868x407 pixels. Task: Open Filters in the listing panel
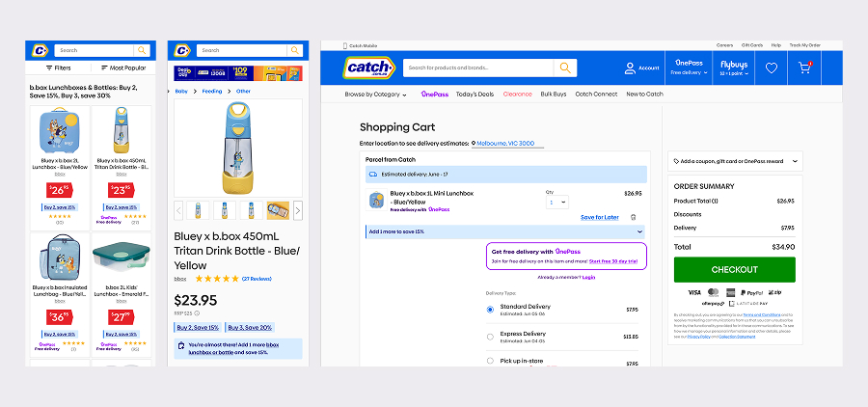59,68
